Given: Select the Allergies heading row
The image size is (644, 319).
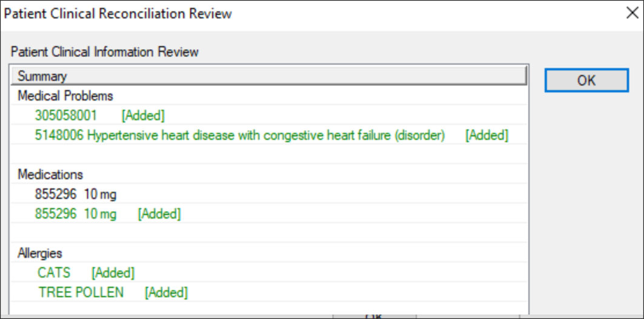Looking at the screenshot, I should click(40, 253).
